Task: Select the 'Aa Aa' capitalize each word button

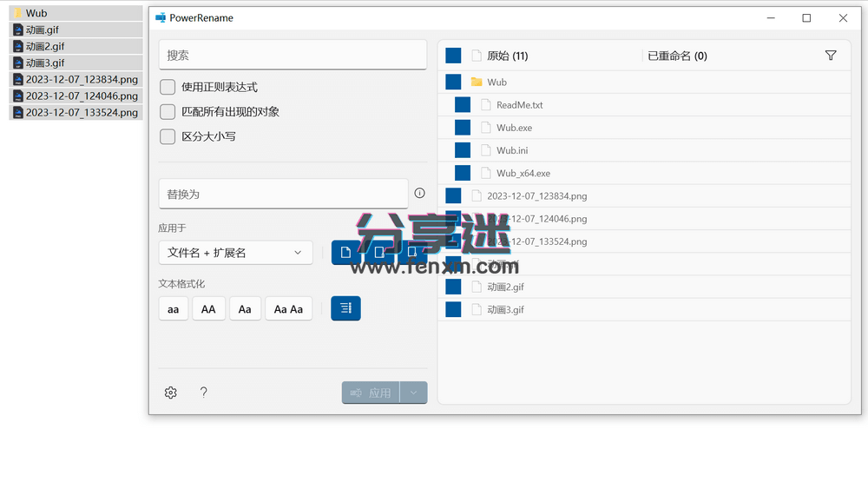Action: pos(288,308)
